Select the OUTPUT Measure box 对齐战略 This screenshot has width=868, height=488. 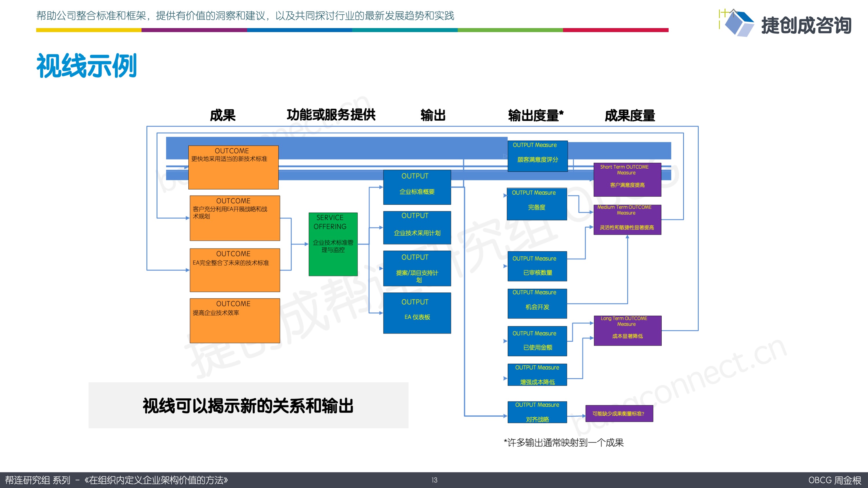(537, 412)
